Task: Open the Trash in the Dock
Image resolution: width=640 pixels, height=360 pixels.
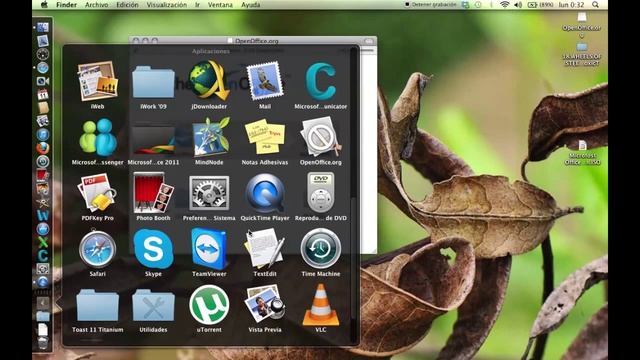Action: click(x=42, y=343)
